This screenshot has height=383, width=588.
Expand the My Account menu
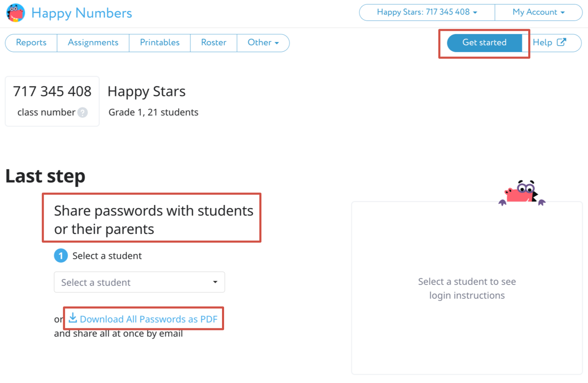click(538, 12)
